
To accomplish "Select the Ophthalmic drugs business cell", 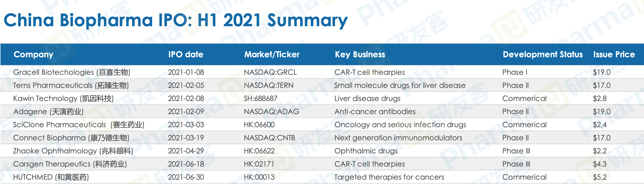I will pos(366,151).
